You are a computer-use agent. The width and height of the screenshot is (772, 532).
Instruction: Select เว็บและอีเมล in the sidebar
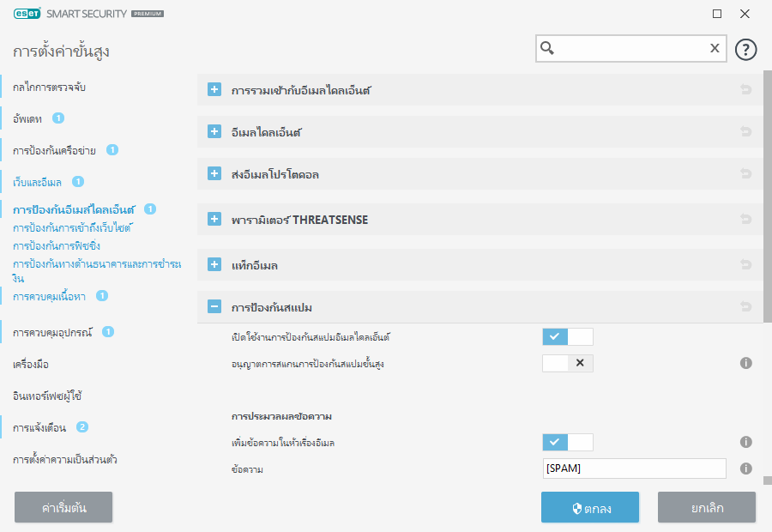[x=38, y=182]
